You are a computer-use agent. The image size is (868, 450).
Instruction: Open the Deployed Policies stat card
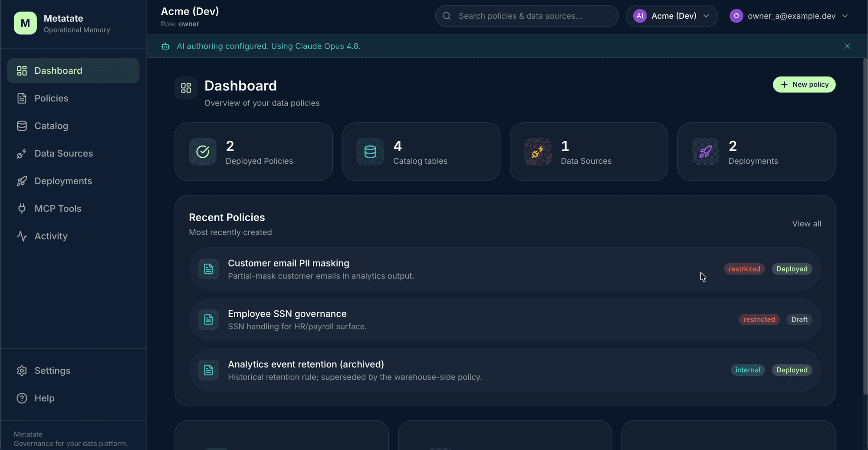click(253, 152)
